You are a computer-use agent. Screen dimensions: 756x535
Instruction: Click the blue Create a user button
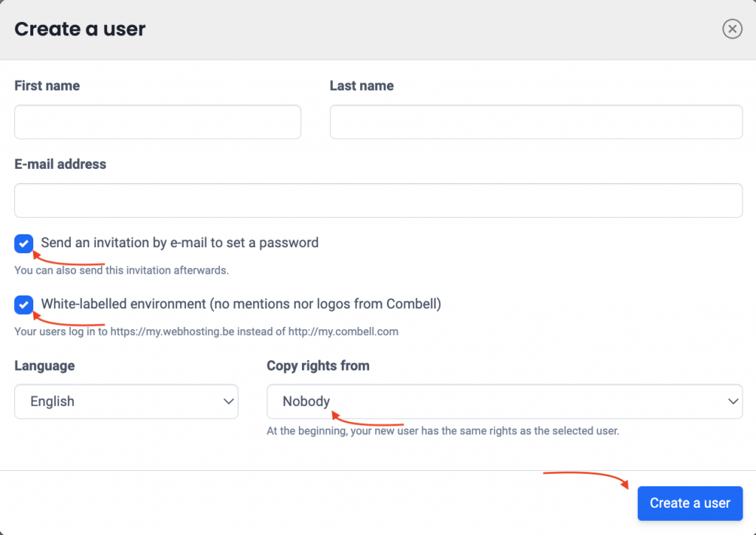690,503
